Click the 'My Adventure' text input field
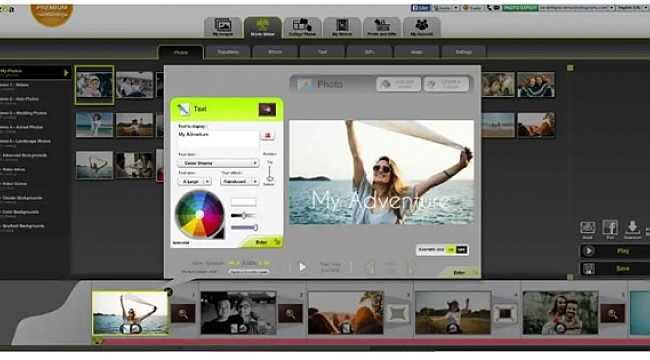This screenshot has width=650, height=360. (x=218, y=139)
